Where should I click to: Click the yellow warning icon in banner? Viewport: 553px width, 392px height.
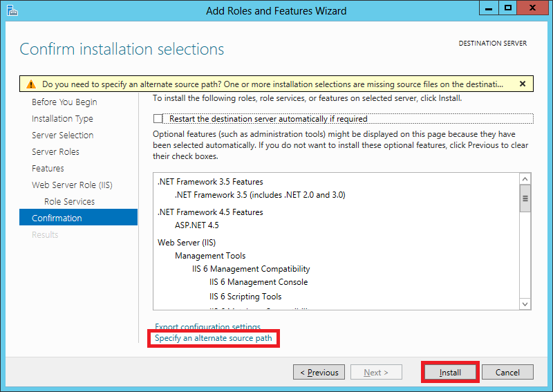point(31,84)
